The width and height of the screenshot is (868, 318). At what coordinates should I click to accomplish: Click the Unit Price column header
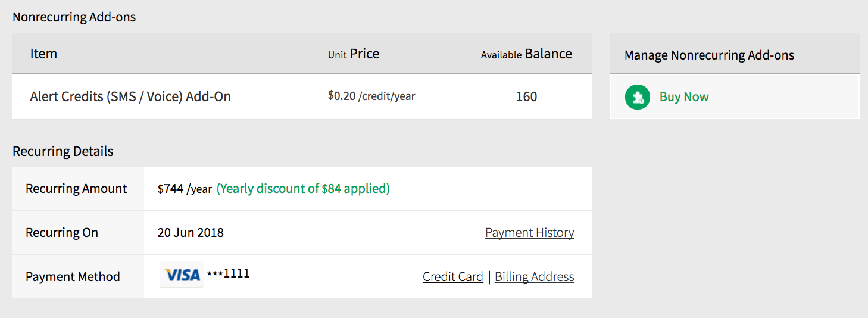(x=353, y=54)
